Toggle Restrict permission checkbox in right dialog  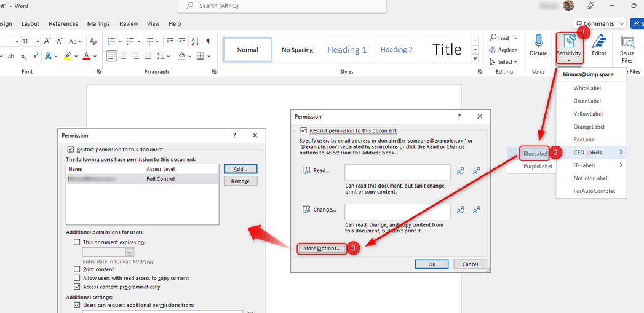(303, 130)
